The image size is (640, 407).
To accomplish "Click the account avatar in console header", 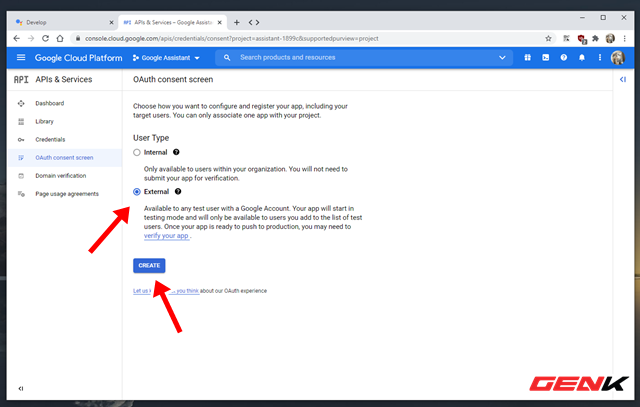I will (618, 58).
